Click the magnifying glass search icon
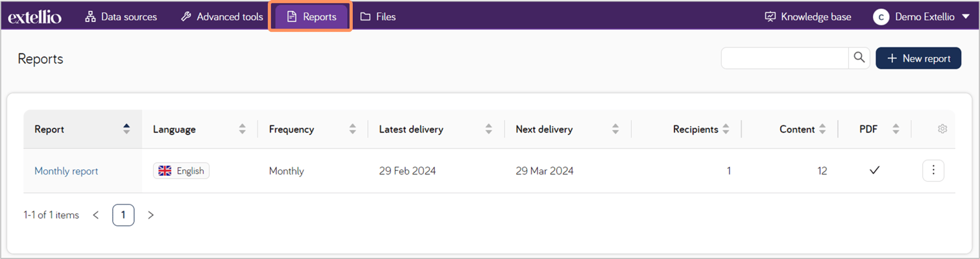Image resolution: width=980 pixels, height=259 pixels. point(859,58)
